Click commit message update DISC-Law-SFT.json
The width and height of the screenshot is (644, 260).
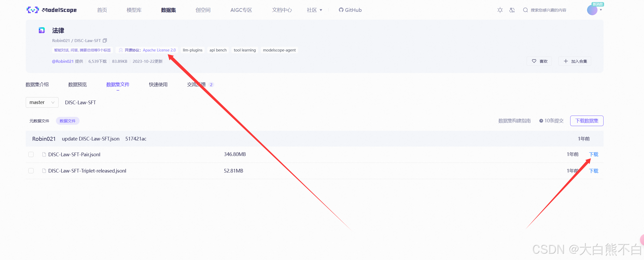91,139
